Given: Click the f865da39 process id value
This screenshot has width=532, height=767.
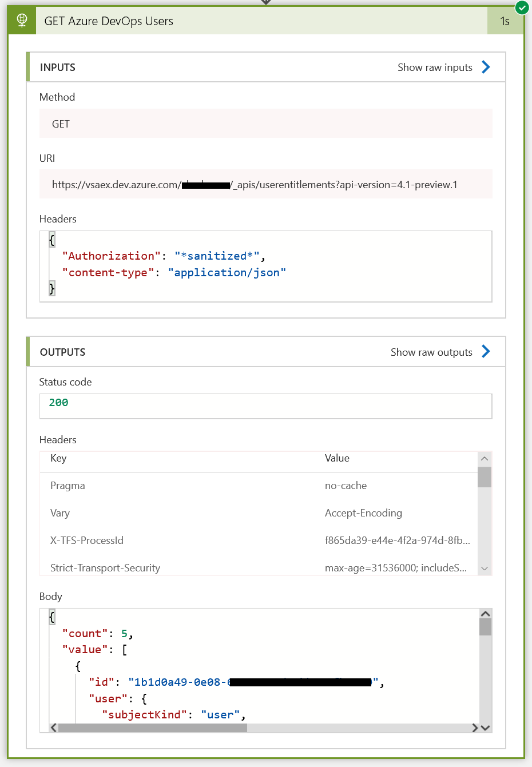Looking at the screenshot, I should point(398,541).
